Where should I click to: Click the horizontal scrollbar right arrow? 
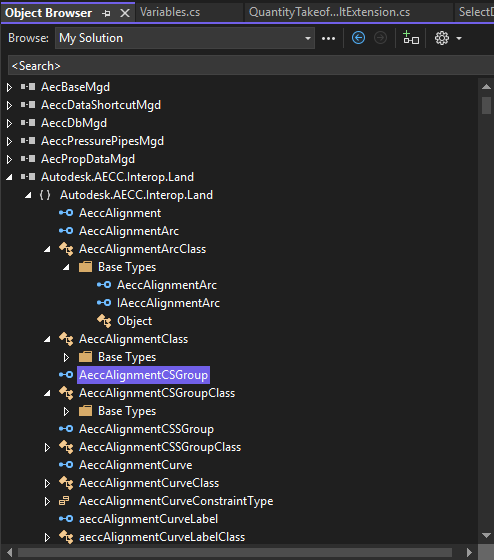coord(469,552)
